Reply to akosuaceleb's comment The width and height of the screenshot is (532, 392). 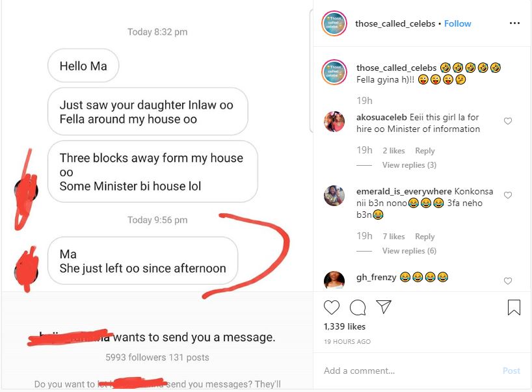pos(425,151)
